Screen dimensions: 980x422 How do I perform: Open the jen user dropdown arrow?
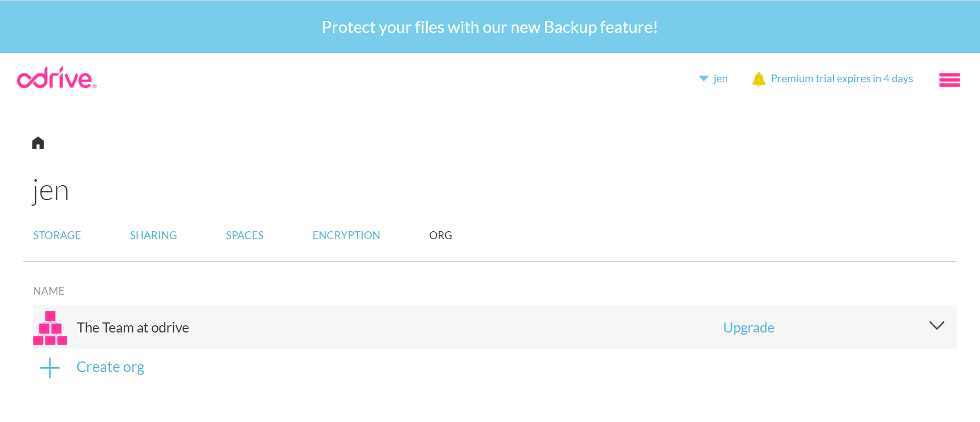703,78
